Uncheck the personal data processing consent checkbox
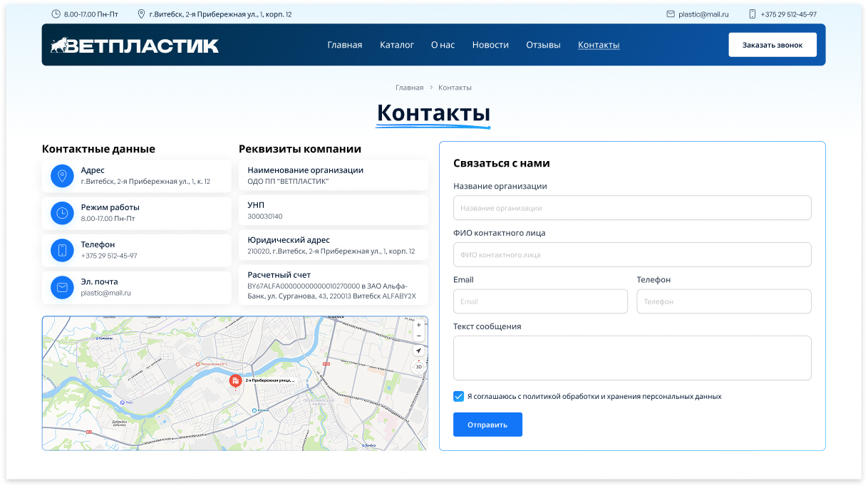Screen dimensions: 868x488 click(458, 396)
